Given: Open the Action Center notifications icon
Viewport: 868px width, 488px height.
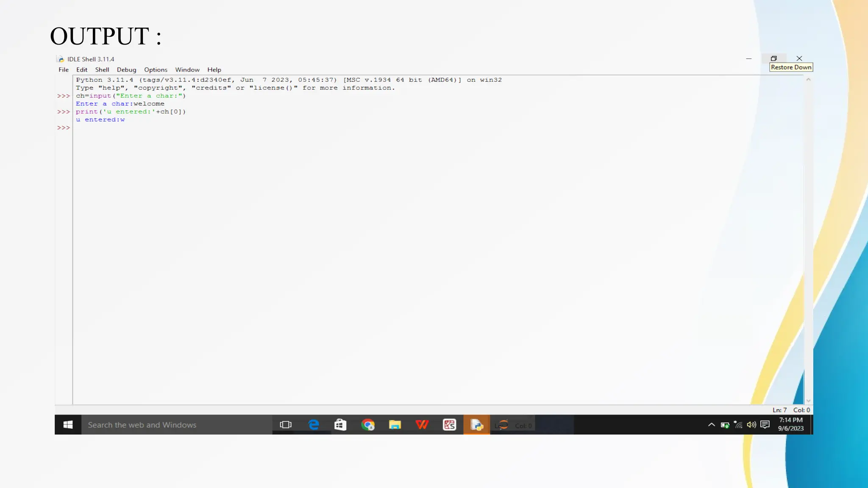Looking at the screenshot, I should (x=765, y=424).
